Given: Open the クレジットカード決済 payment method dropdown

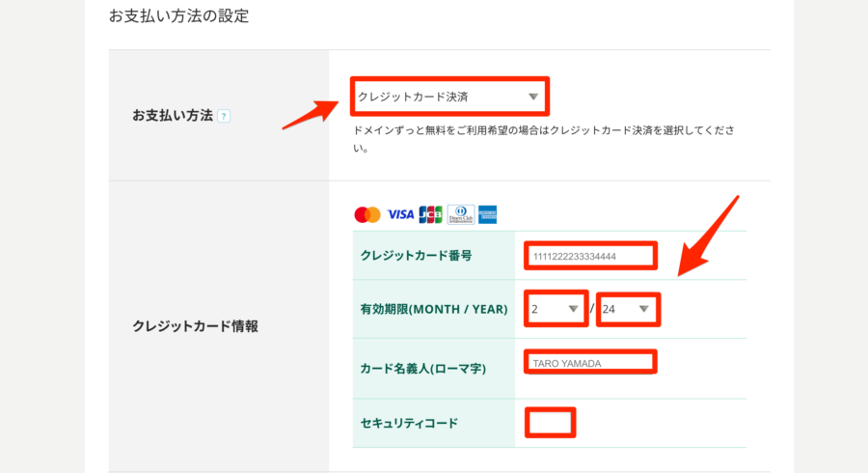Looking at the screenshot, I should [x=448, y=97].
